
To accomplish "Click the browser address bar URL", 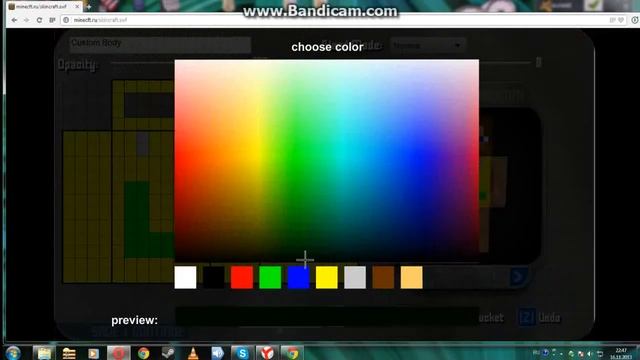I will pyautogui.click(x=100, y=20).
